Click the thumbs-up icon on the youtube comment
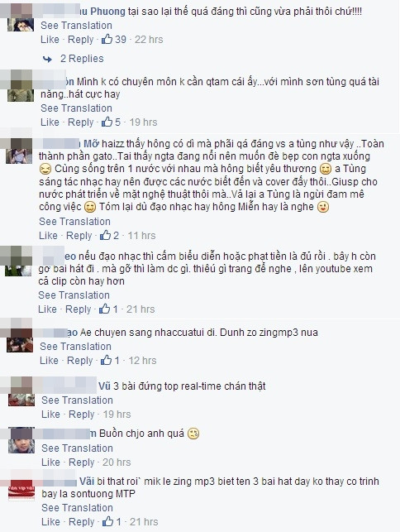The width and height of the screenshot is (400, 532). pos(104,309)
